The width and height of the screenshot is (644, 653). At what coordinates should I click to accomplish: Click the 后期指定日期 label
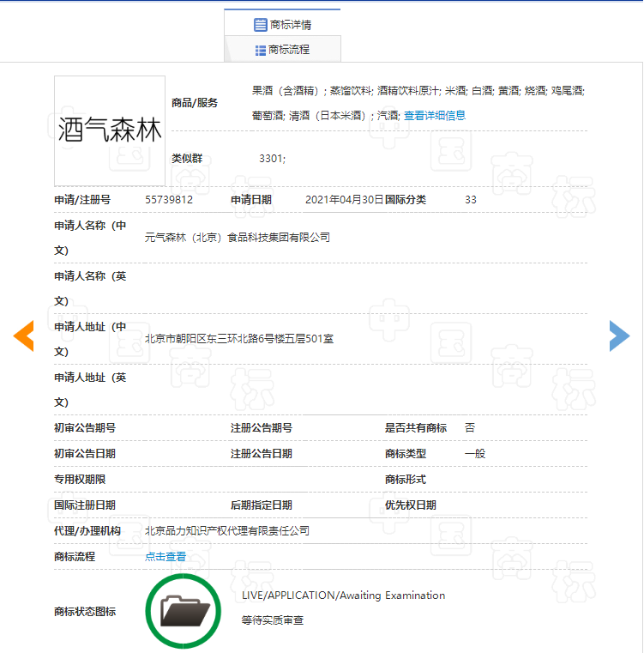click(262, 505)
